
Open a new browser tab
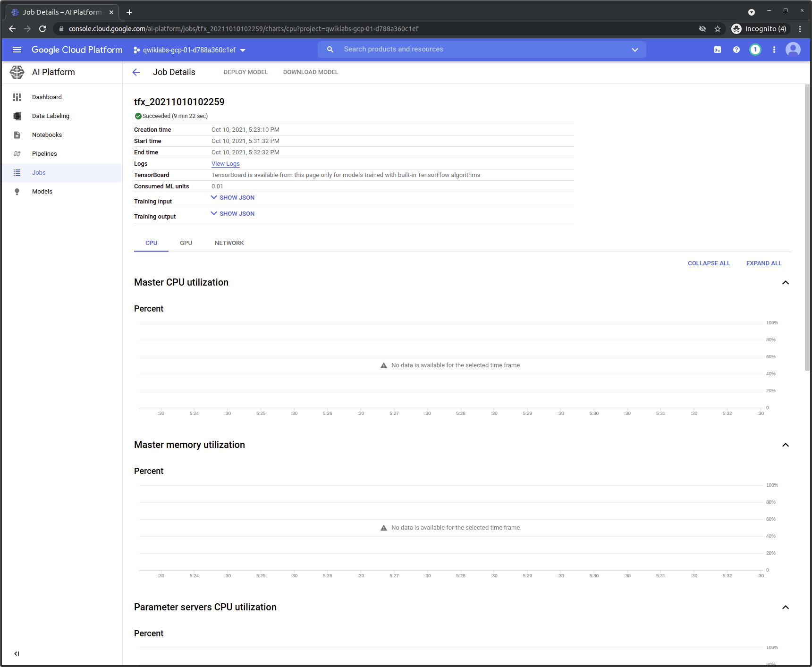point(129,12)
